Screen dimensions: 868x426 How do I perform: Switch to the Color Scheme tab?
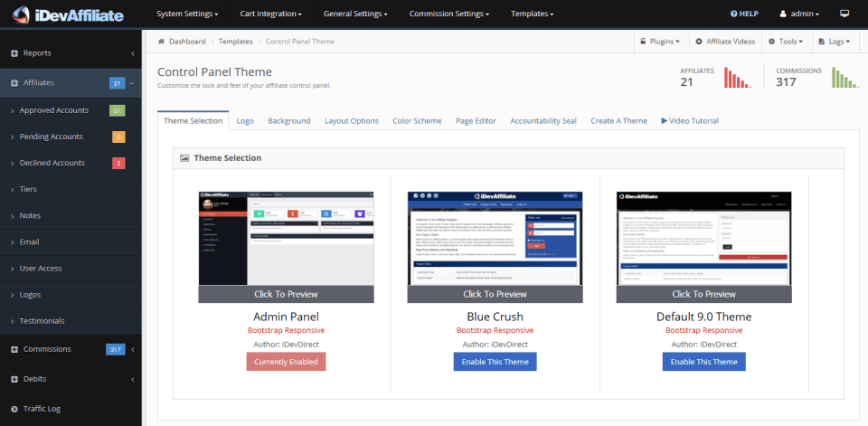417,121
